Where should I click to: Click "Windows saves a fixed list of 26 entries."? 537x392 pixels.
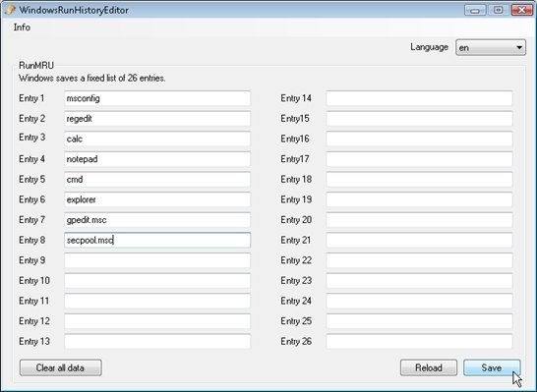pos(92,79)
